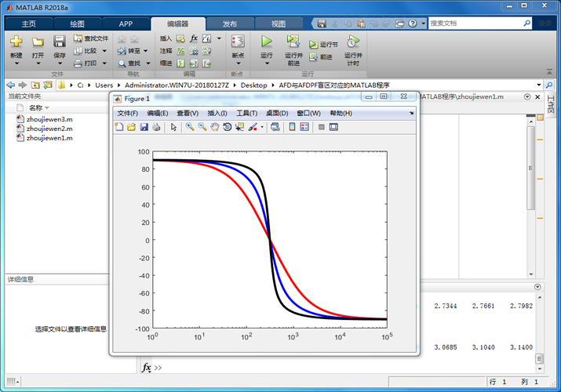Expand the 查找 dropdown arrow
The height and width of the screenshot is (392, 561).
tap(148, 64)
